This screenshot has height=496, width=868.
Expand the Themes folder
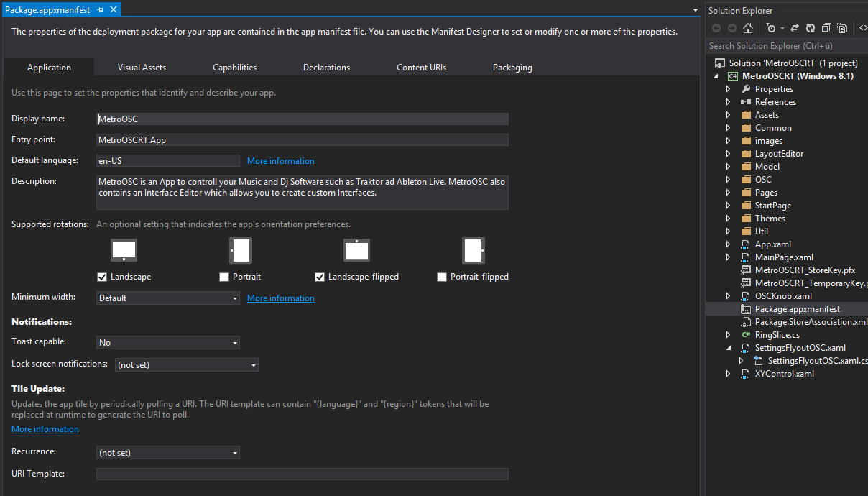click(728, 219)
